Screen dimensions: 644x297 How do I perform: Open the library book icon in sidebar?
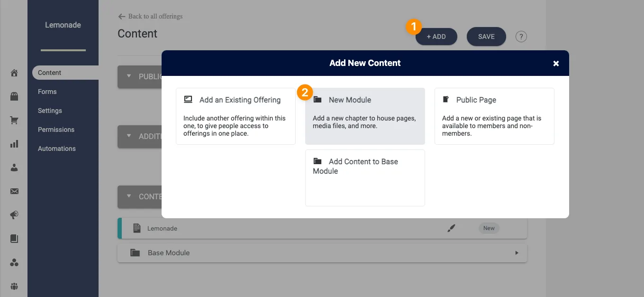click(x=14, y=239)
